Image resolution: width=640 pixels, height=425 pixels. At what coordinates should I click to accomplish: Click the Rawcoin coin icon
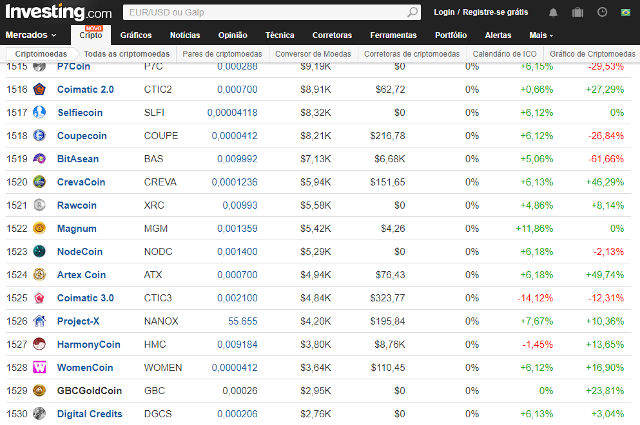tap(39, 205)
